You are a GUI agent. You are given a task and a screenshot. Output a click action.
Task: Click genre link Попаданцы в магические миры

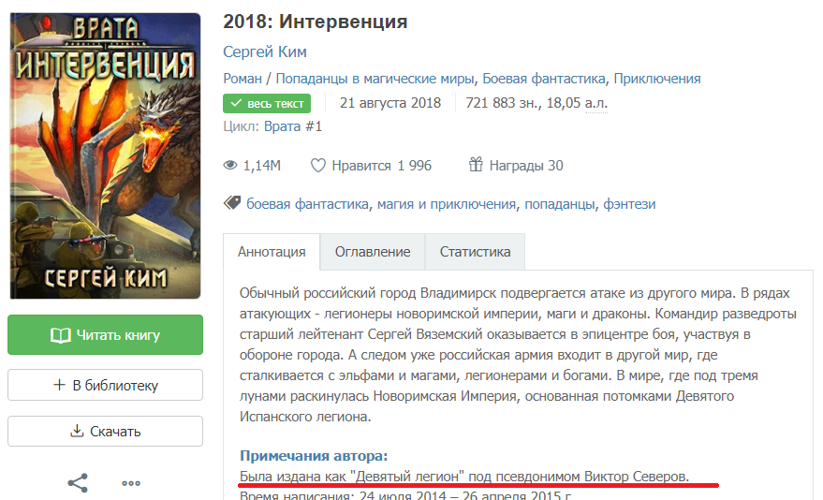(375, 79)
